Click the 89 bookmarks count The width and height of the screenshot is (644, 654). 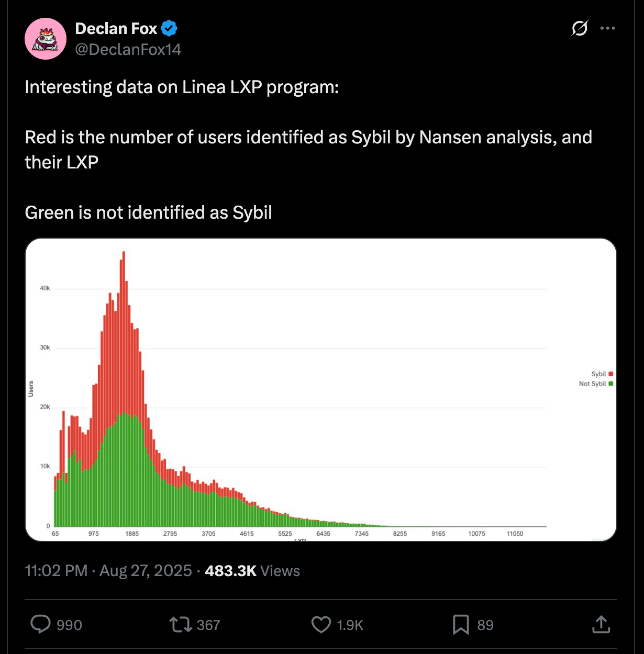click(485, 625)
